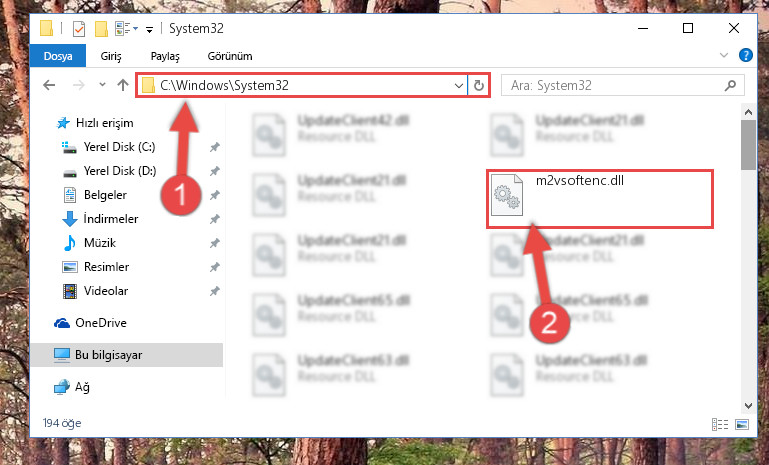
Task: Click the properties quick access icon
Action: (x=79, y=29)
